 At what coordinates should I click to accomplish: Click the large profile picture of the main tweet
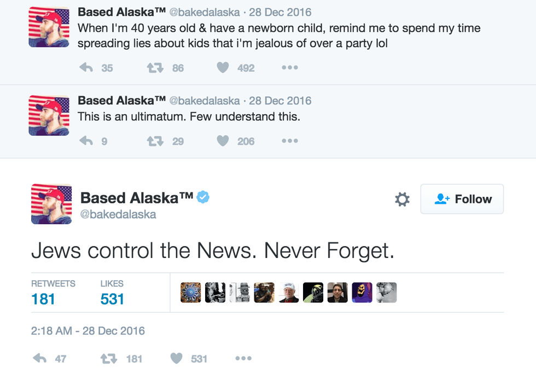51,204
